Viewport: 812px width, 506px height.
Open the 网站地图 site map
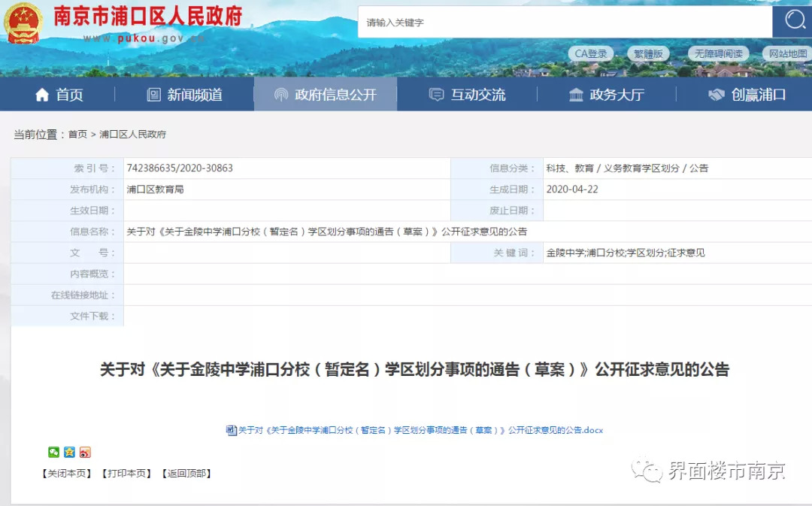coord(787,54)
